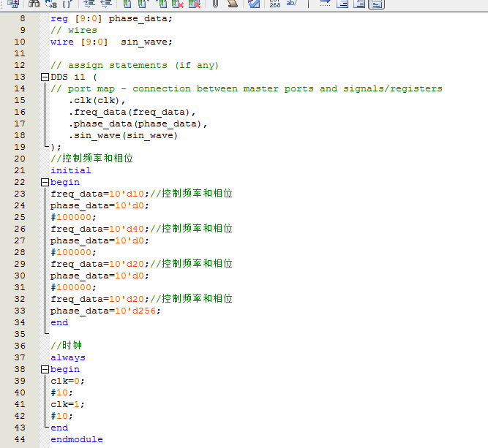The height and width of the screenshot is (448, 488).
Task: Click line number 21 beside initial
Action: (x=20, y=170)
